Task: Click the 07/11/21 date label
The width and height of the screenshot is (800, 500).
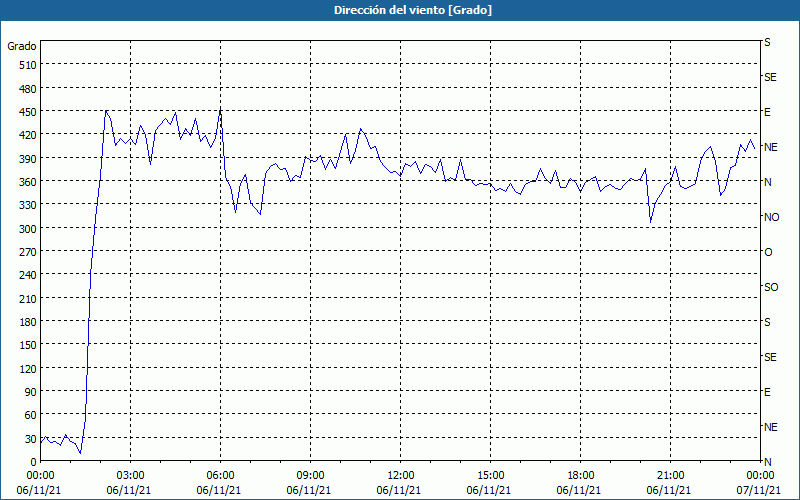Action: 760,490
